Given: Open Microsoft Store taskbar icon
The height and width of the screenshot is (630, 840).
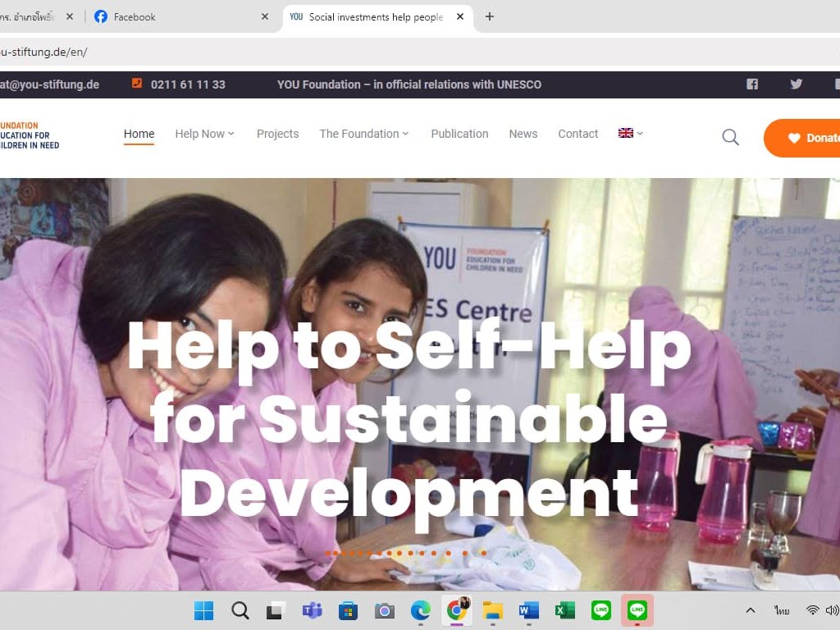Looking at the screenshot, I should (x=348, y=610).
